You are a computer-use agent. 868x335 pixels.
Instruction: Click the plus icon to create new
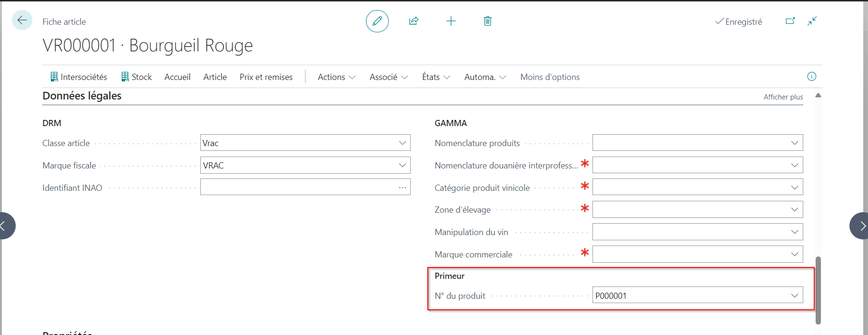coord(451,21)
